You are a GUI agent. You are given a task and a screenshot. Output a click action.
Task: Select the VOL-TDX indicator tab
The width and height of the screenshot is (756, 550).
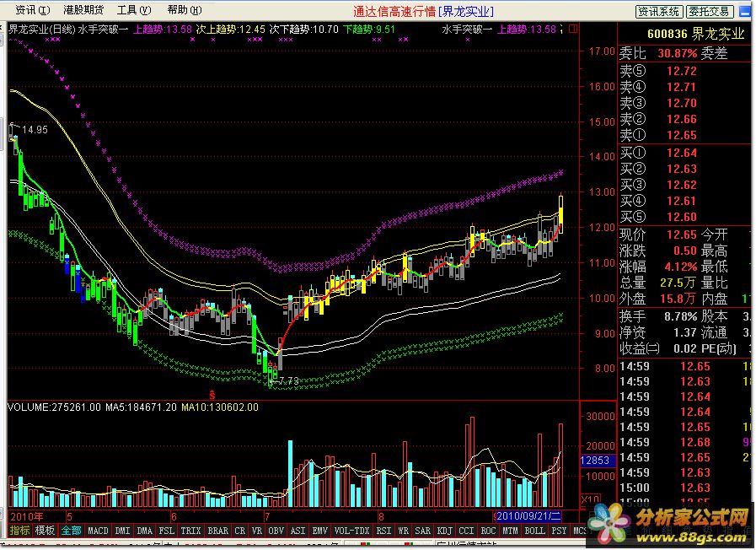(352, 531)
